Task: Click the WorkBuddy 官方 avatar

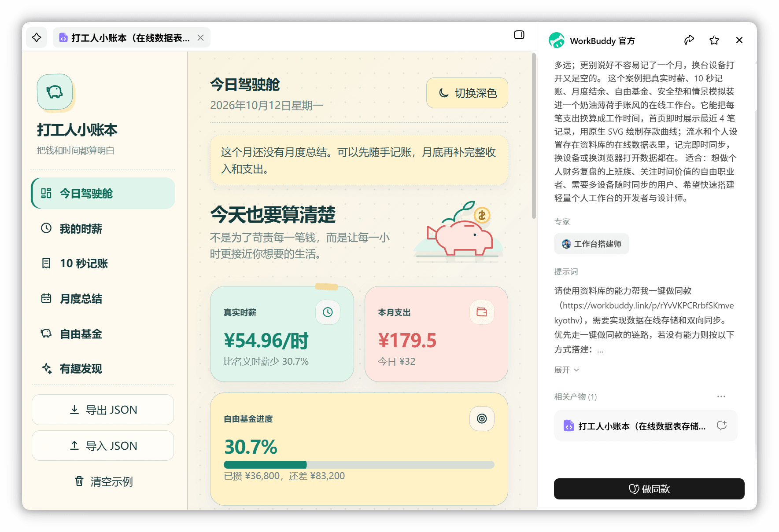Action: click(x=557, y=40)
